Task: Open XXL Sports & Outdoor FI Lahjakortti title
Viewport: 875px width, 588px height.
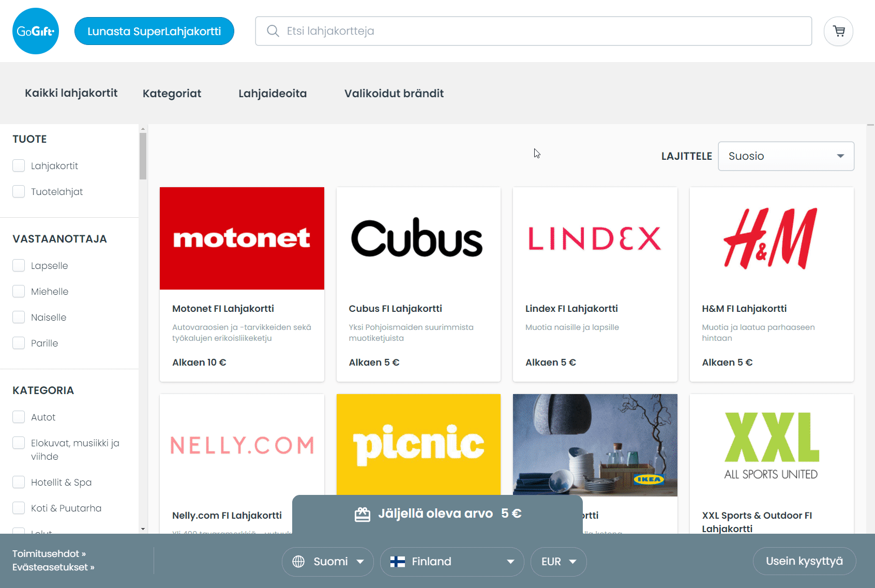Action: (757, 522)
